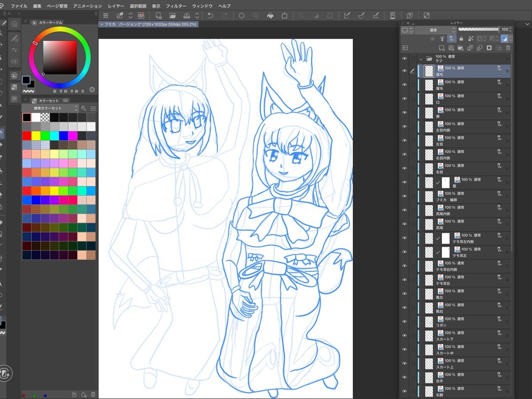Toggle visibility of the 鼻 layer

coord(404,113)
